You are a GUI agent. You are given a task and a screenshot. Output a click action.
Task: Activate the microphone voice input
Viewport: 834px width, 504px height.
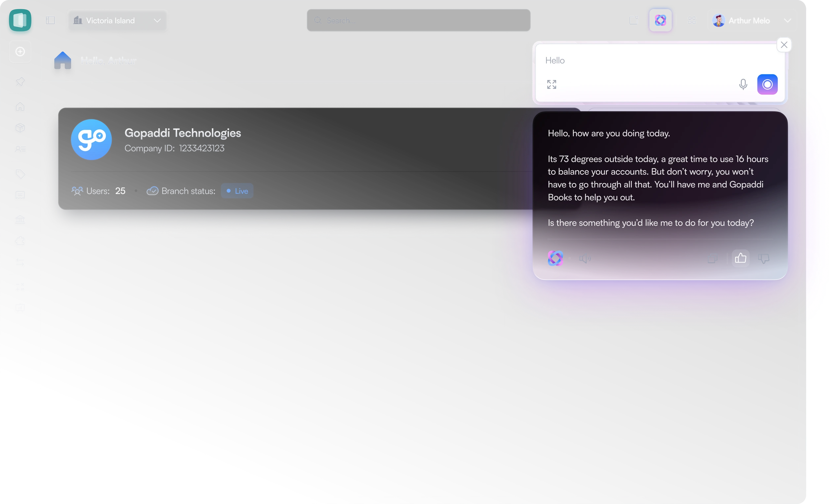(x=743, y=84)
